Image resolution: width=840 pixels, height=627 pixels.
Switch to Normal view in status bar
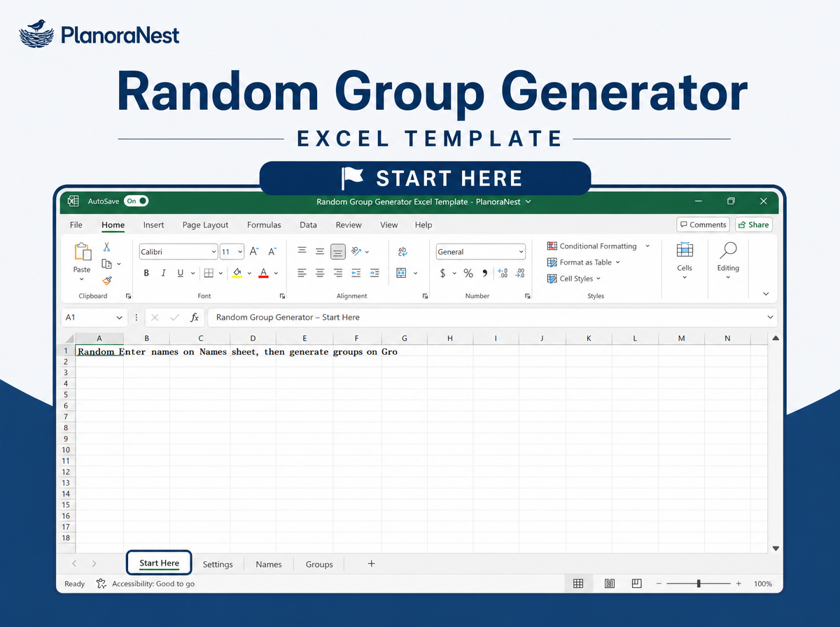pyautogui.click(x=578, y=584)
